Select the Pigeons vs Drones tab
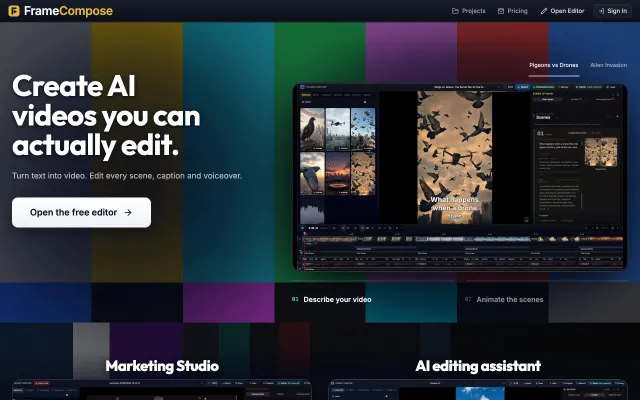Viewport: 640px width, 400px height. click(x=553, y=65)
